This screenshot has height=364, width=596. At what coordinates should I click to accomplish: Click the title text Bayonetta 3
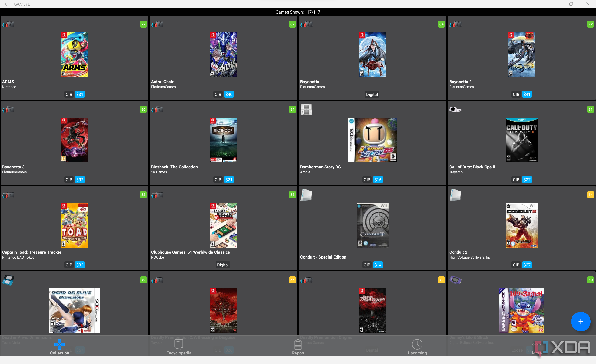pos(13,167)
